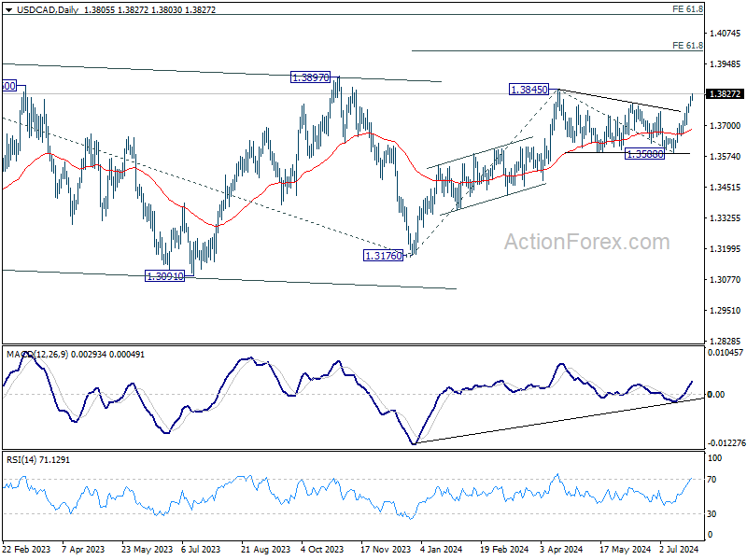Click the 1.28285 price axis value
The height and width of the screenshot is (560, 747).
tap(726, 341)
